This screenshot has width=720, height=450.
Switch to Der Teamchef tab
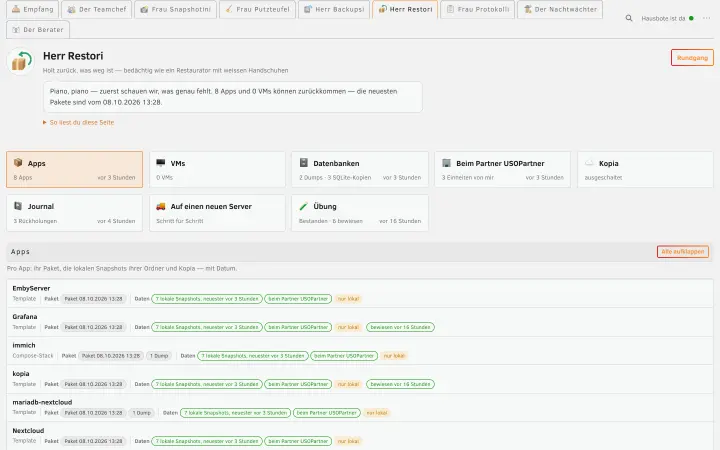(x=96, y=9)
